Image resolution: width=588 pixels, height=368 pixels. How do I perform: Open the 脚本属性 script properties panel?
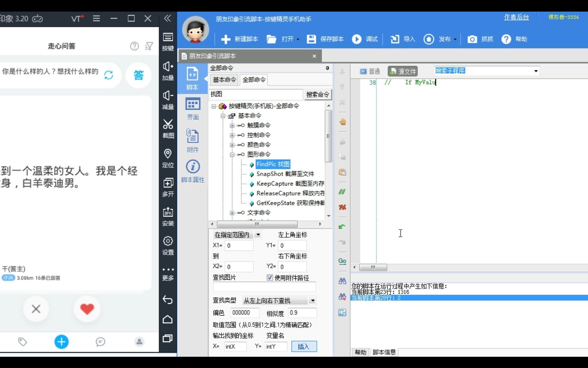pos(193,172)
